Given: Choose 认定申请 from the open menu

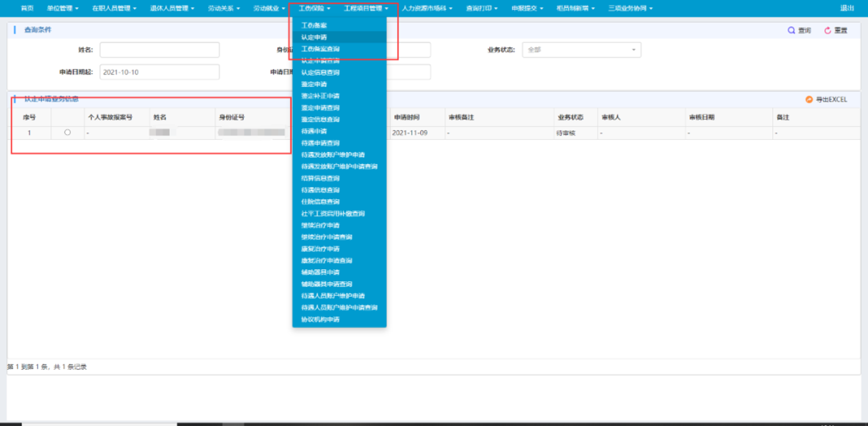Looking at the screenshot, I should pos(314,37).
